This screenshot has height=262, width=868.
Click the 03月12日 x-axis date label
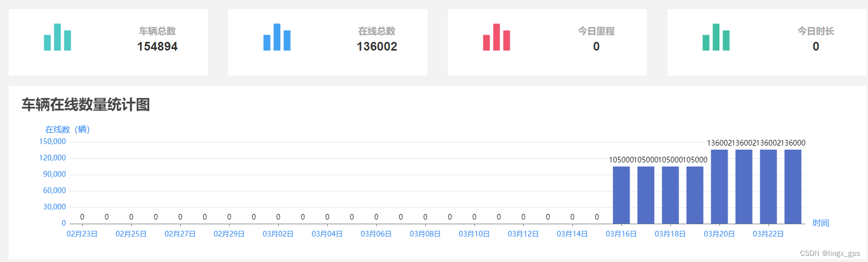[x=523, y=234]
